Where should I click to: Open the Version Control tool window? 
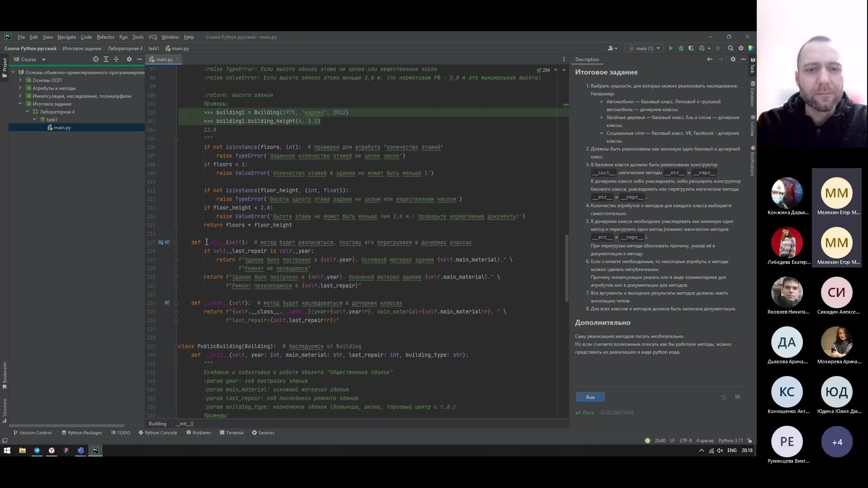(x=33, y=433)
